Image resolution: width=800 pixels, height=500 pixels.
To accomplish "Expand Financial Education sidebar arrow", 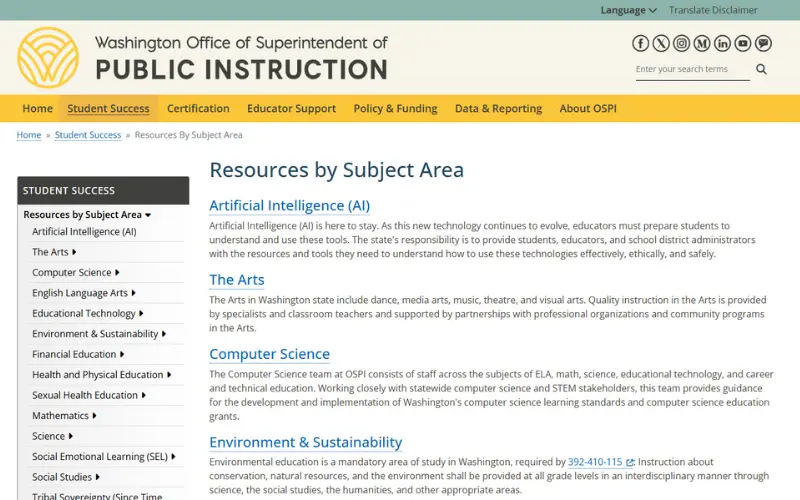I will [x=122, y=354].
